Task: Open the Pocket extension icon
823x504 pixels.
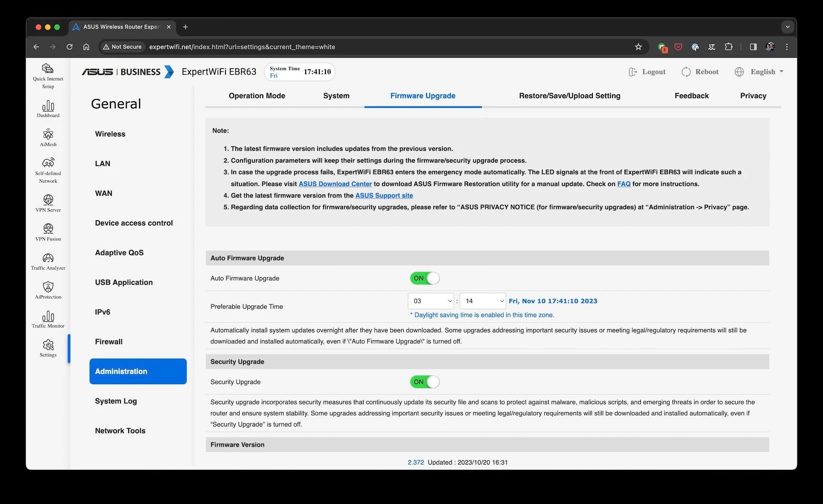Action: tap(678, 47)
